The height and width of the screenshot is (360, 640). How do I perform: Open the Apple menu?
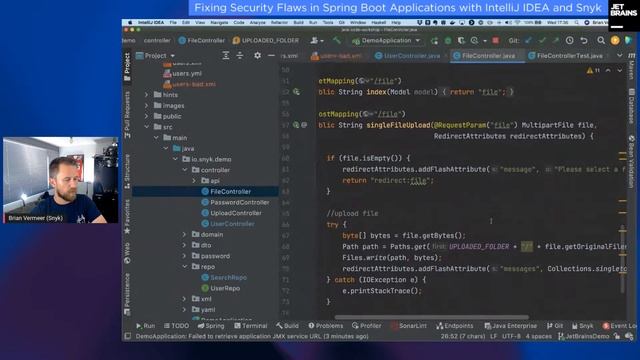coord(130,23)
